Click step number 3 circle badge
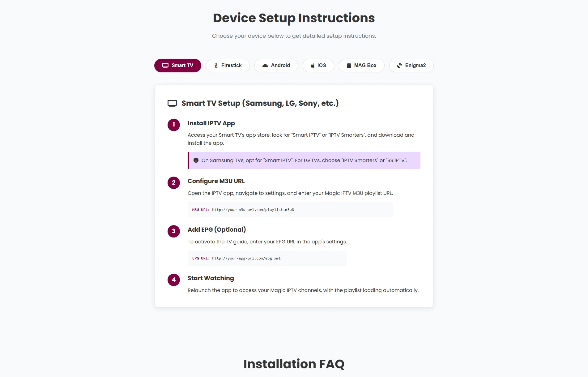588x377 pixels. (174, 231)
